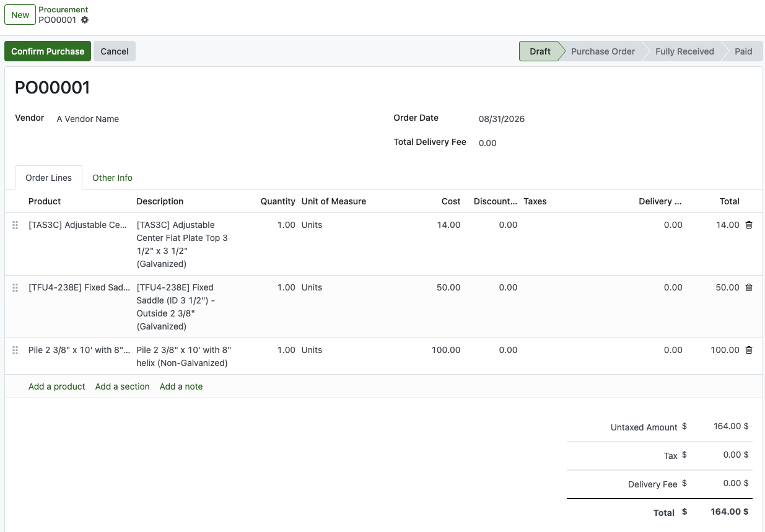This screenshot has height=532, width=765.
Task: Grab the drag handle of the Pile row
Action: 15,351
